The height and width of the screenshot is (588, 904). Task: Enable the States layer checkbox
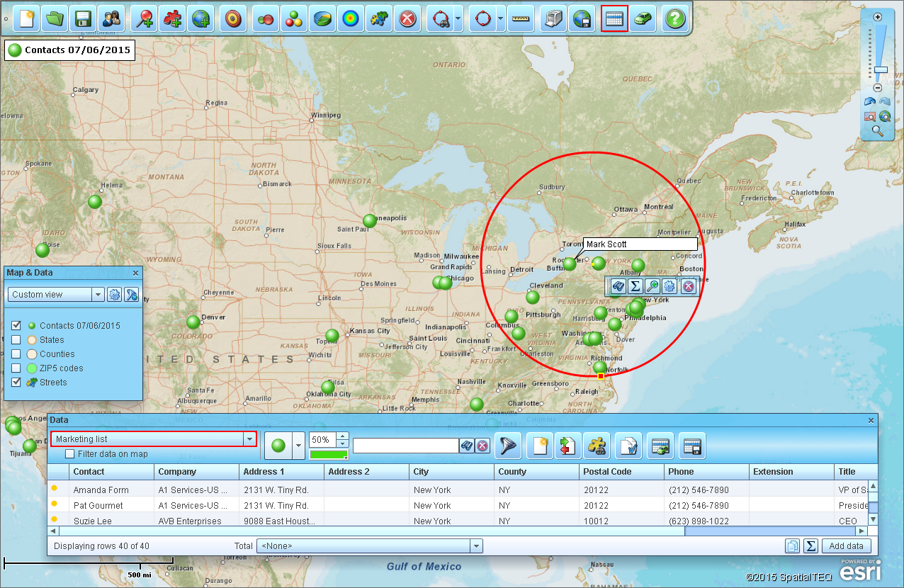(x=16, y=340)
